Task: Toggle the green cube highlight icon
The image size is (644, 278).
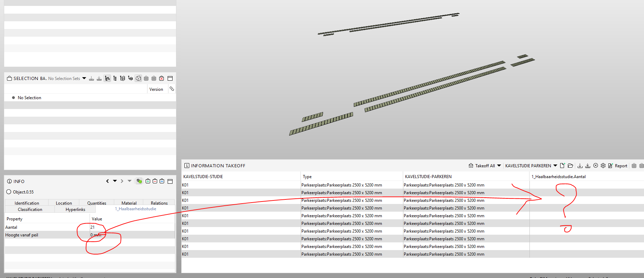Action: (x=139, y=181)
